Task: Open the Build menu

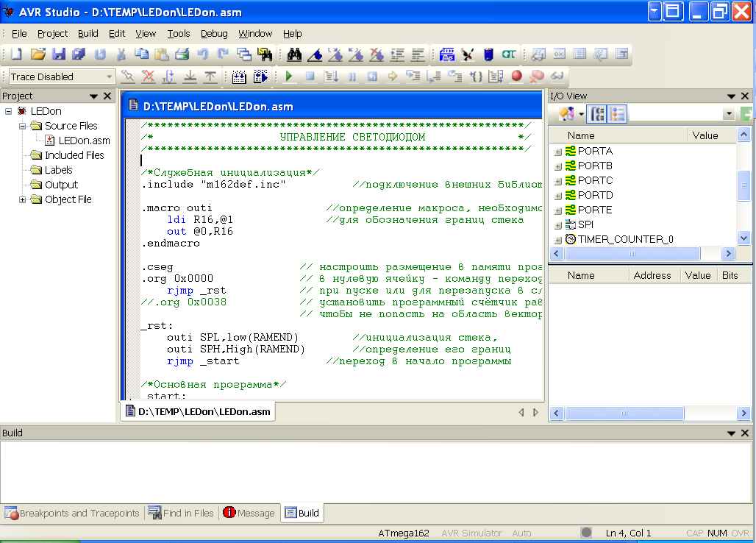Action: (x=88, y=34)
